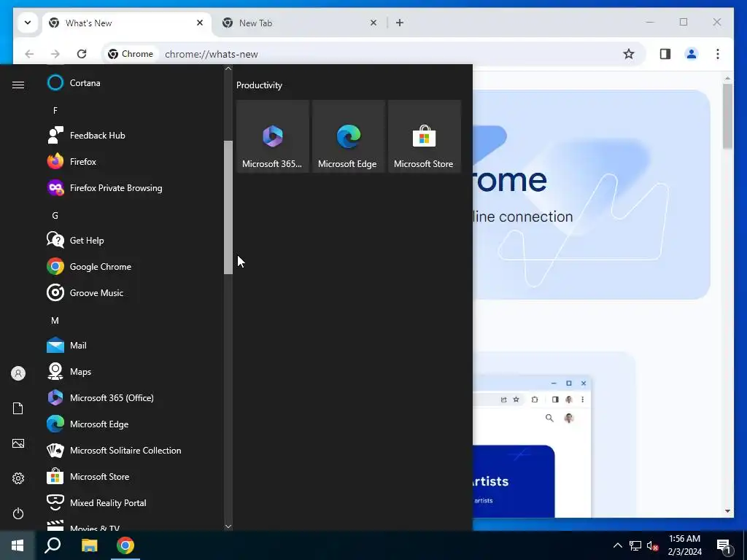Open the Chrome profile avatar
Screen dimensions: 747x560
692,54
